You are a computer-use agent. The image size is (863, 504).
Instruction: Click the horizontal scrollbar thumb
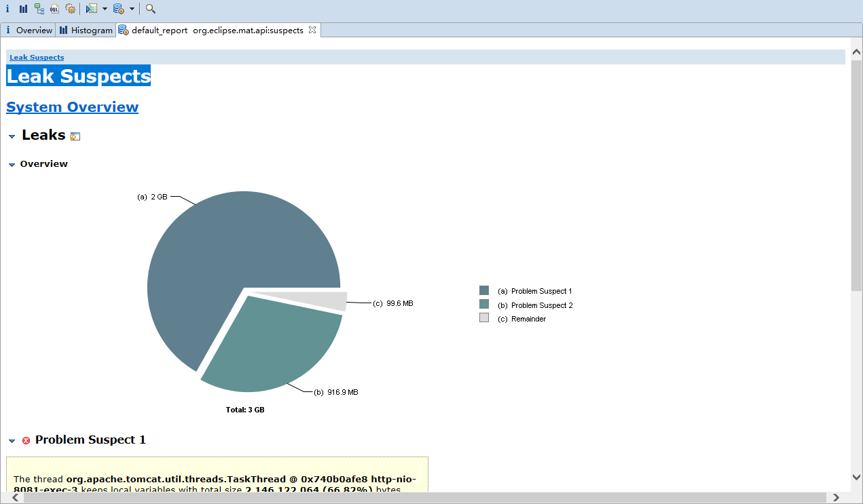[425, 497]
